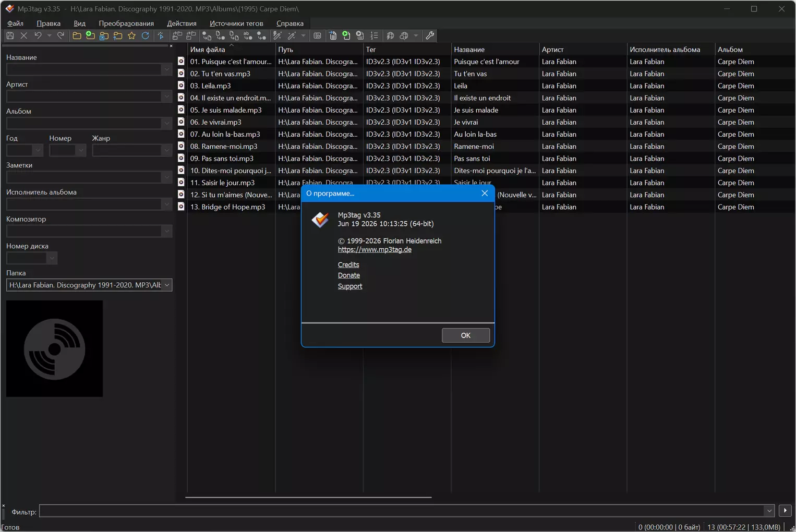Open the Undo history dropdown arrow
The image size is (796, 532).
point(49,35)
